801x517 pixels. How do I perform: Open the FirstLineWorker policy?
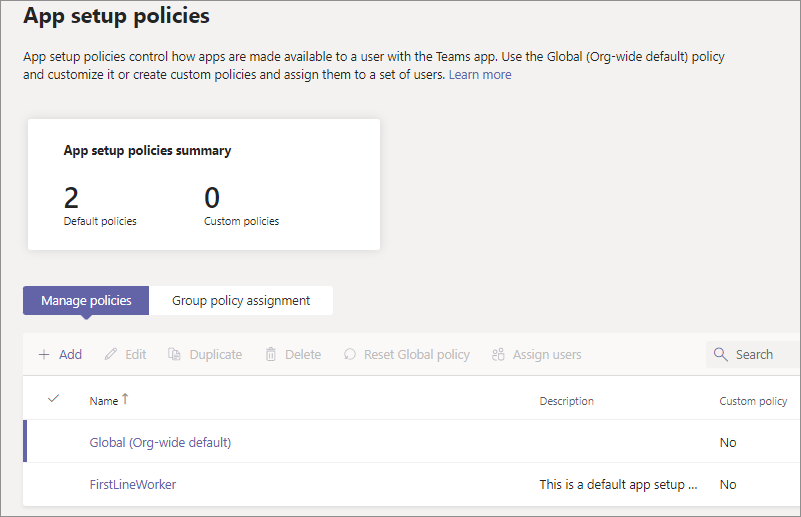pyautogui.click(x=133, y=485)
